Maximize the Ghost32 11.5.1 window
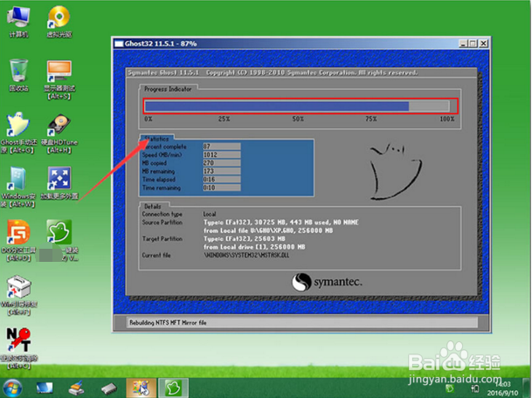532x398 pixels. [x=473, y=44]
